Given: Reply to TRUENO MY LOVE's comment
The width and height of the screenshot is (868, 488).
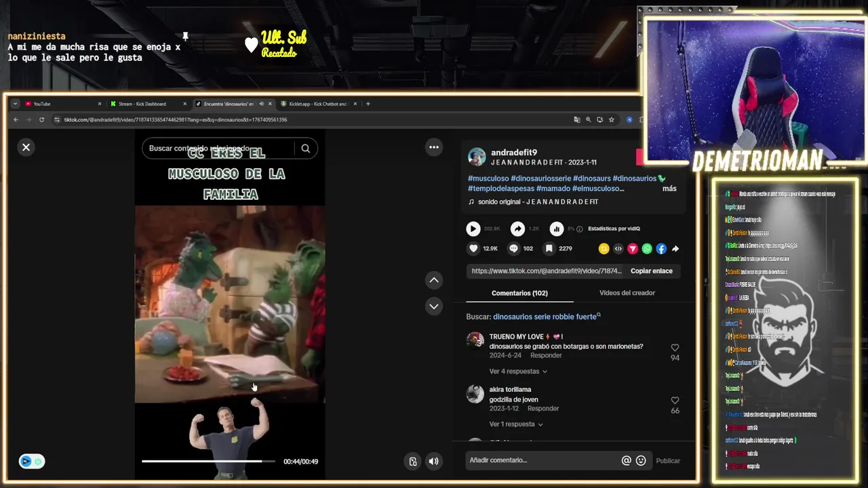Looking at the screenshot, I should click(546, 355).
